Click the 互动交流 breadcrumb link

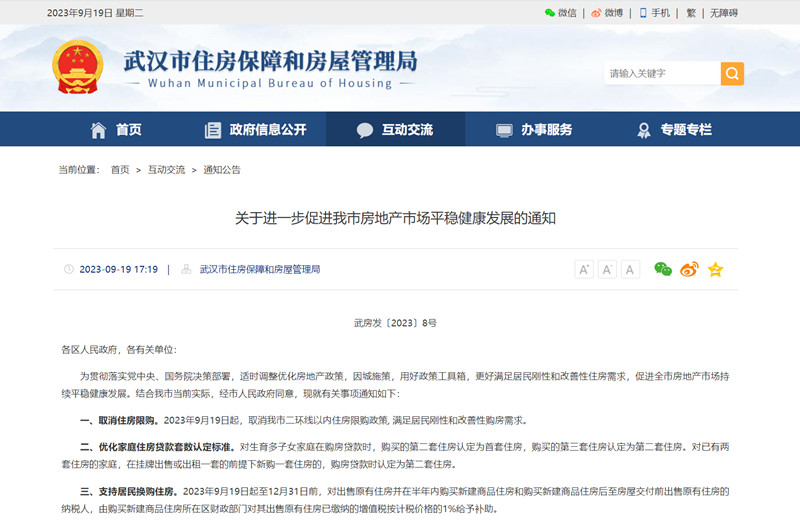click(166, 170)
